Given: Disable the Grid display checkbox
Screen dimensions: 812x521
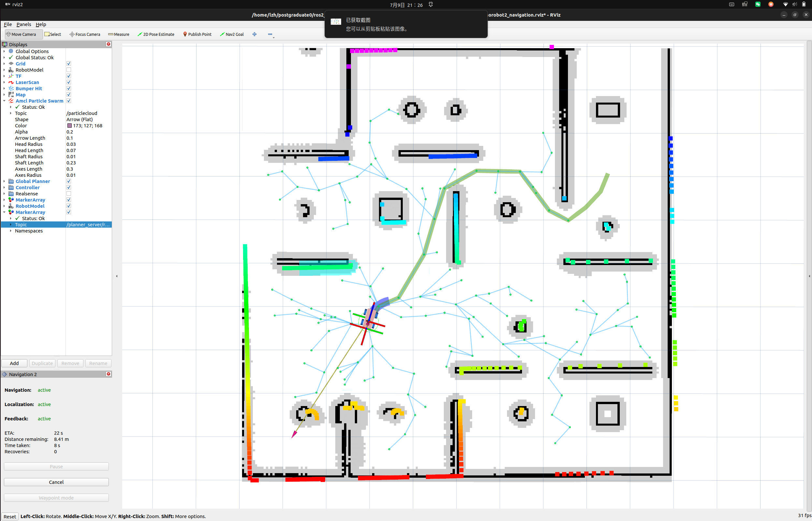Looking at the screenshot, I should [x=69, y=63].
